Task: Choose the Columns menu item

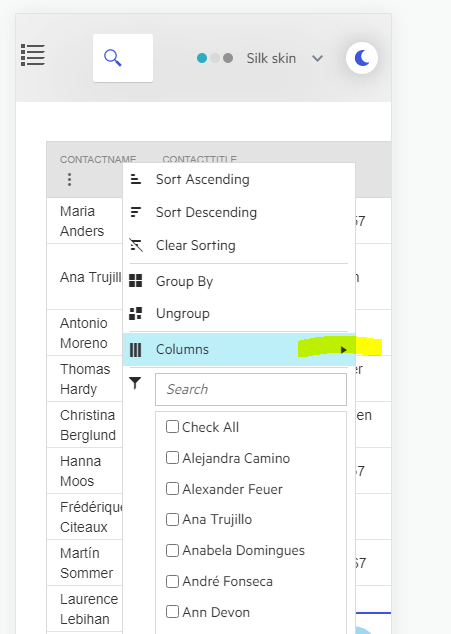Action: point(239,350)
